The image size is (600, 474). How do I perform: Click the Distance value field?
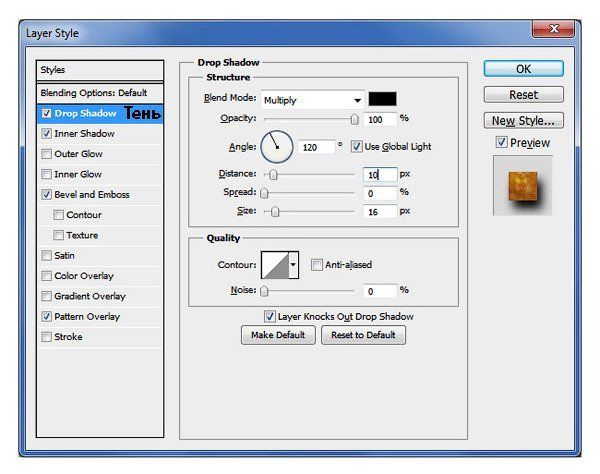point(380,174)
